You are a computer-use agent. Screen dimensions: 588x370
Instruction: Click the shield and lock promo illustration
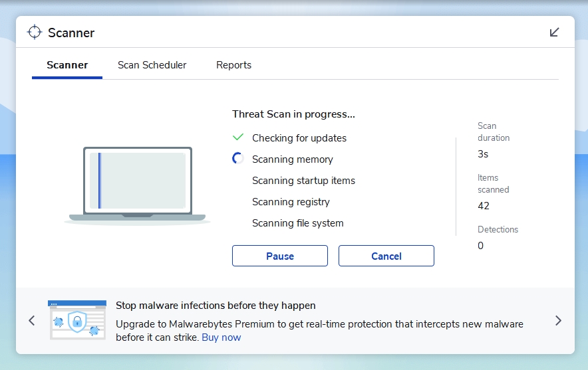point(77,320)
